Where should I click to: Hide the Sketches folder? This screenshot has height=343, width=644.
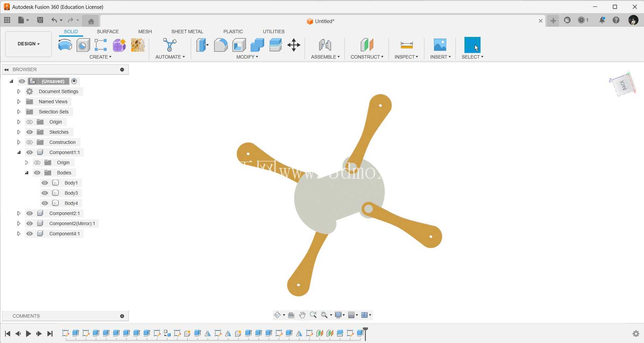click(x=29, y=132)
